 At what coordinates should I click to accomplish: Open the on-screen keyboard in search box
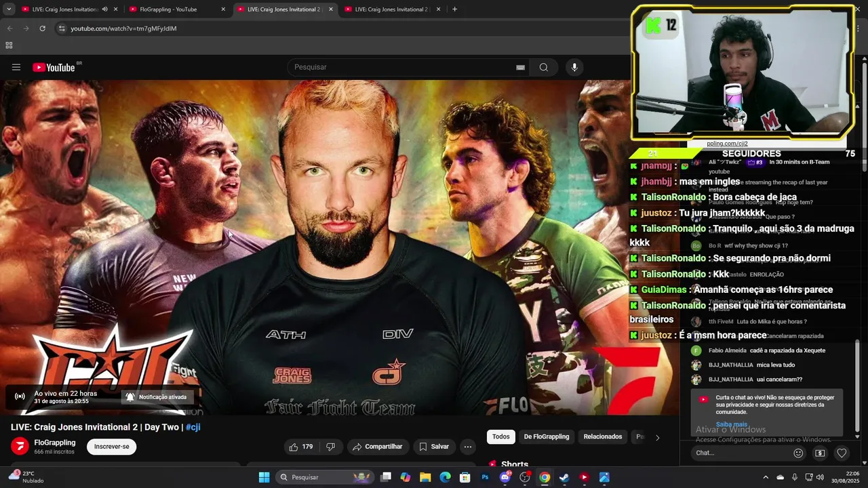[520, 67]
